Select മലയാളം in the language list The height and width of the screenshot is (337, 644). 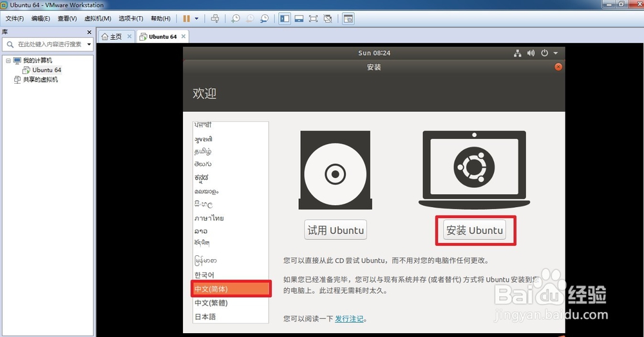[x=231, y=191]
